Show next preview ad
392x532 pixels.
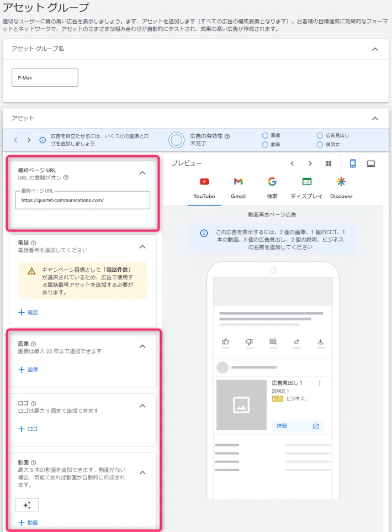pyautogui.click(x=310, y=164)
